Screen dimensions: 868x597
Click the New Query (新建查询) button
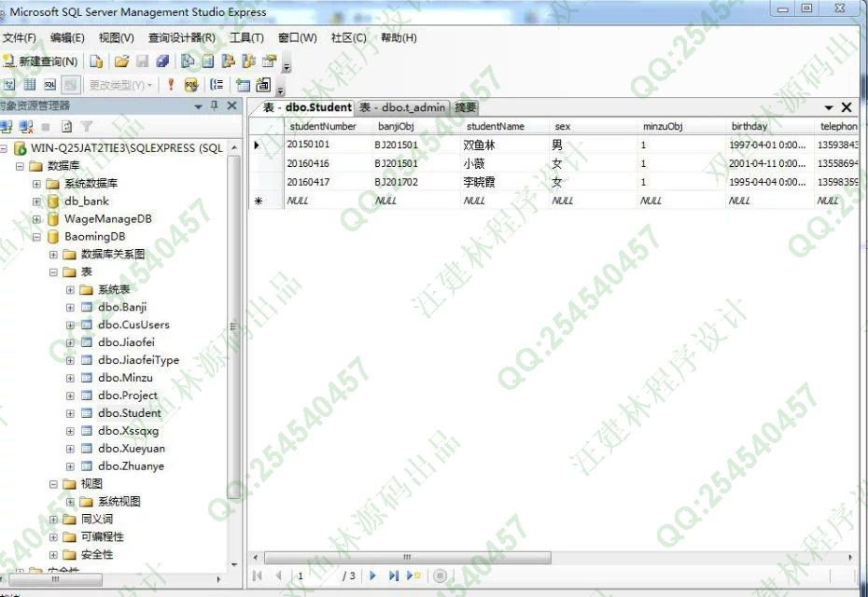40,62
